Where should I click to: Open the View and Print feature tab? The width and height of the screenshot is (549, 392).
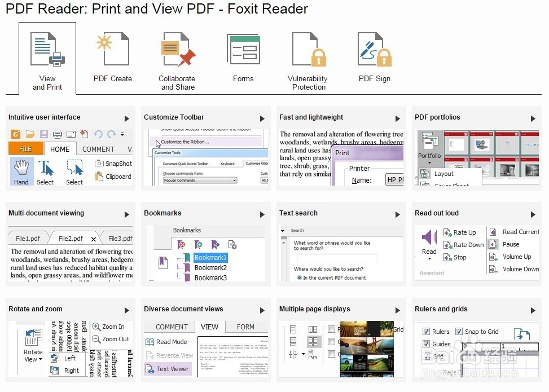[x=47, y=58]
